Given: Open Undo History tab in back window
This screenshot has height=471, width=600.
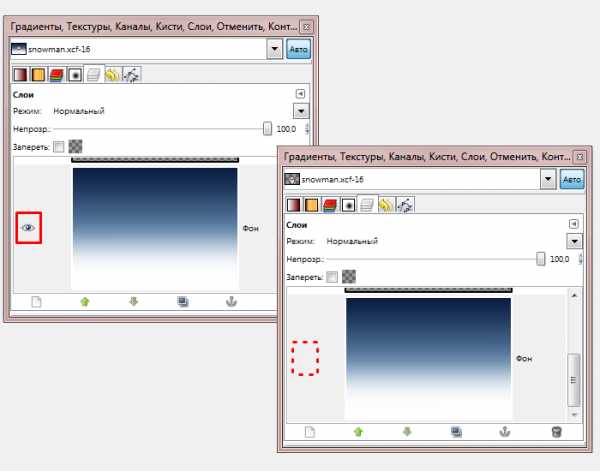Looking at the screenshot, I should tap(112, 75).
